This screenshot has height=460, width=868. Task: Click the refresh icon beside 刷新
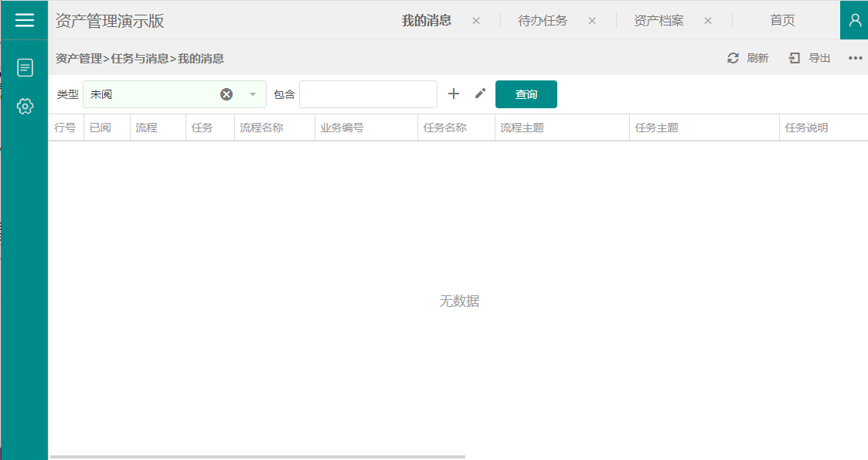(x=733, y=58)
